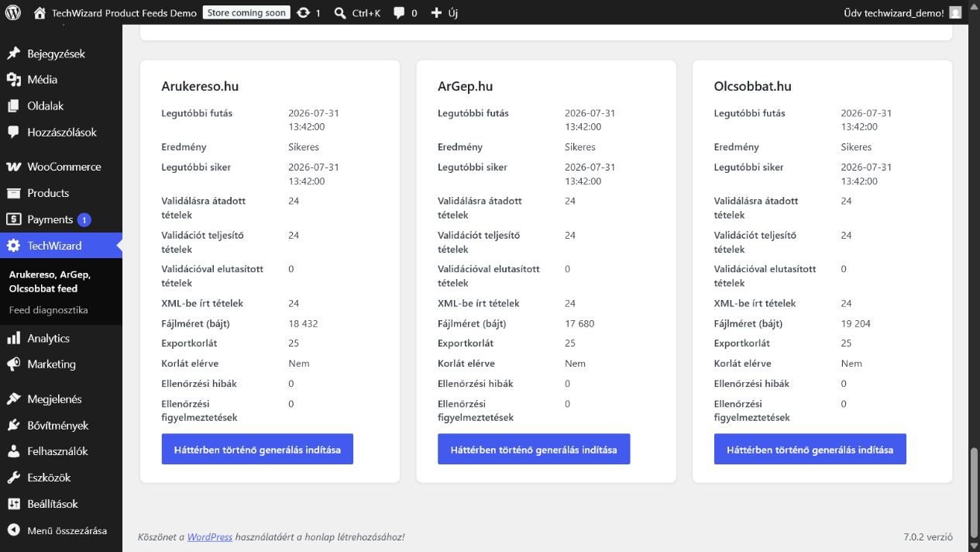Open Megjelenés menu item
This screenshot has width=980, height=552.
pos(54,398)
